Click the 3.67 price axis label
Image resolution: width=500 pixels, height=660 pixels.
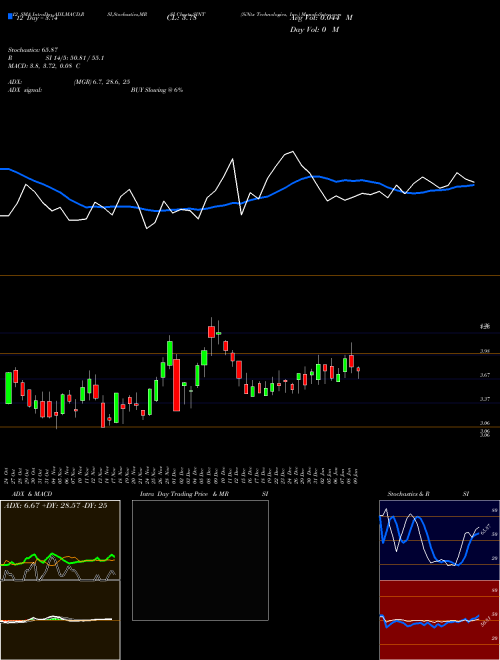tap(485, 375)
